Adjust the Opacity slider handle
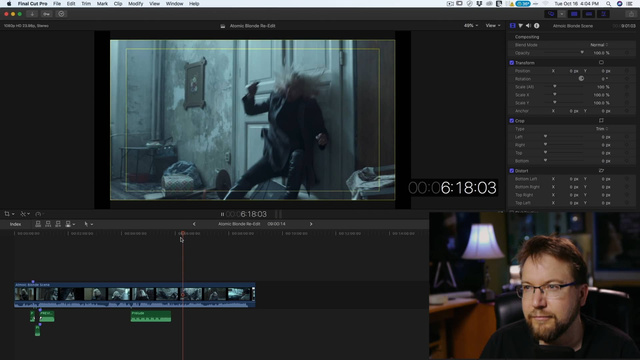The width and height of the screenshot is (640, 360). [x=582, y=53]
